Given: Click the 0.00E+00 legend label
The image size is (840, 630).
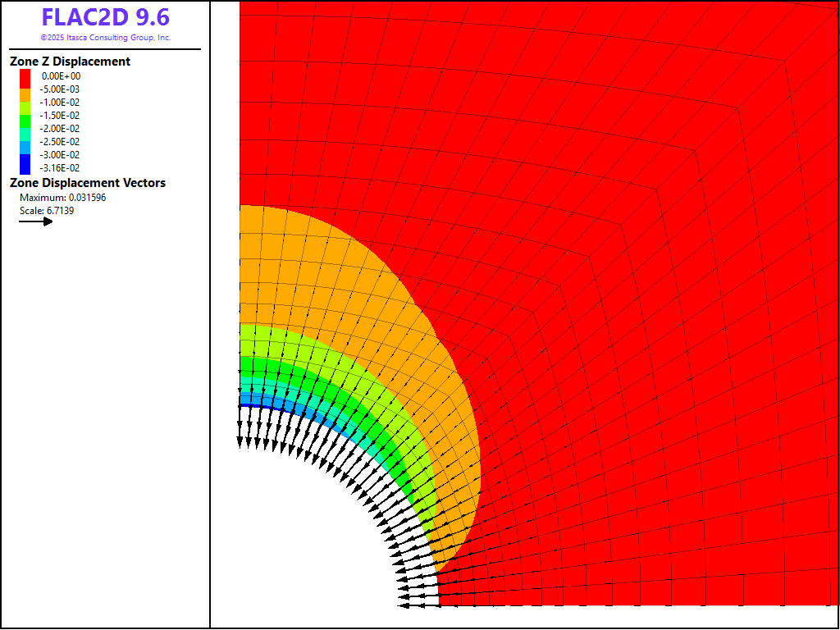Looking at the screenshot, I should coord(62,75).
